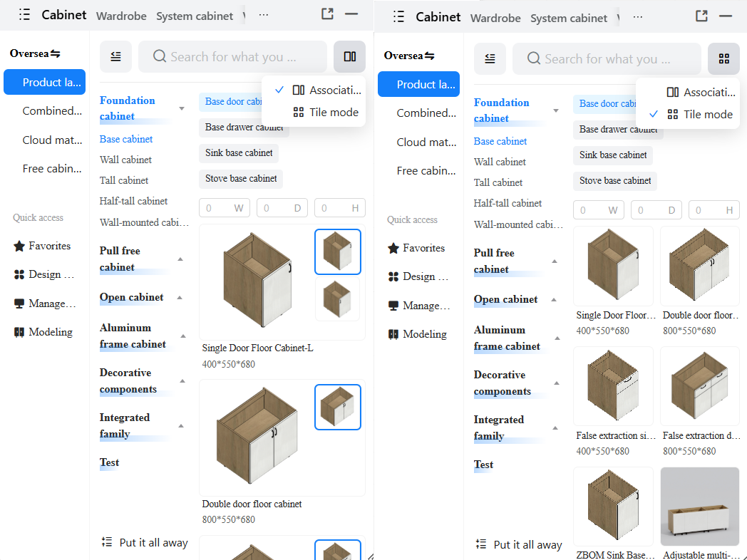Click the more tabs ellipsis in right panel

638,16
